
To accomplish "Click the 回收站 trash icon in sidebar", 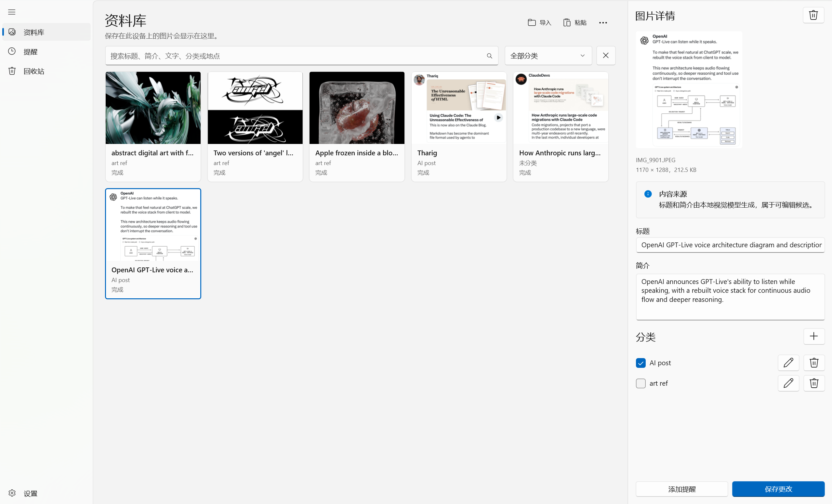I will 12,71.
